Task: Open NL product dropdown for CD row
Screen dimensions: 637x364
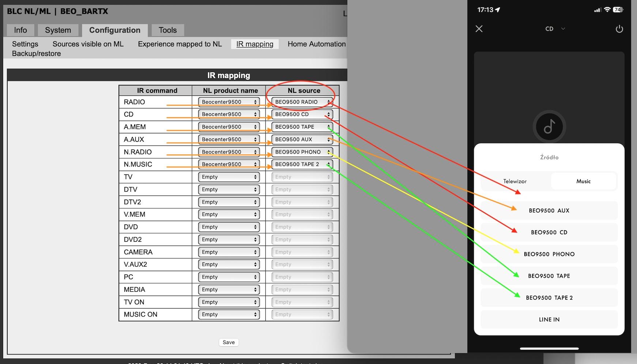Action: [x=229, y=114]
